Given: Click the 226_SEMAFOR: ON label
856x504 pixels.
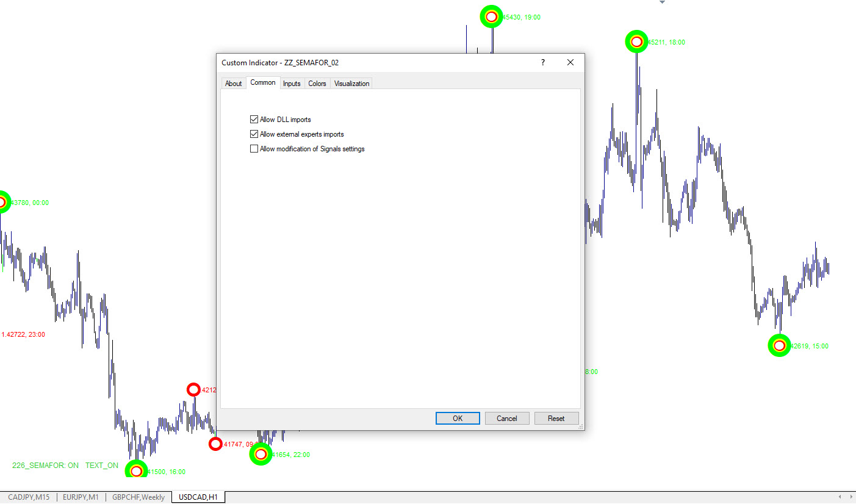Looking at the screenshot, I should click(45, 466).
